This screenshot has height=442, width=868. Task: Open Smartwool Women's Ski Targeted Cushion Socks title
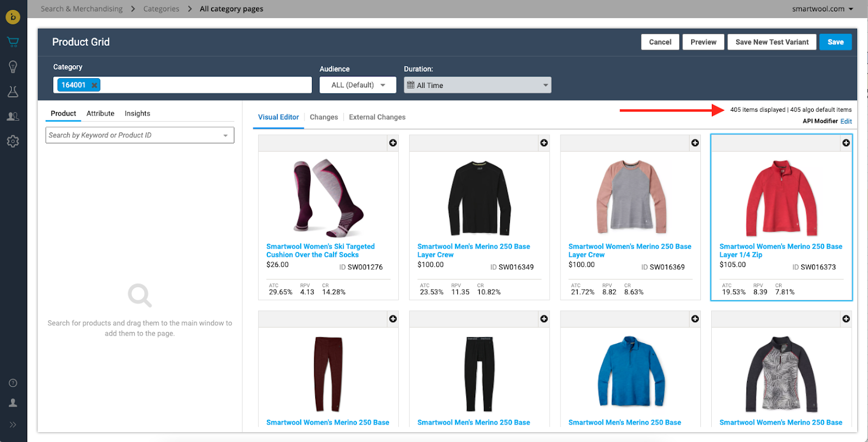pyautogui.click(x=320, y=250)
